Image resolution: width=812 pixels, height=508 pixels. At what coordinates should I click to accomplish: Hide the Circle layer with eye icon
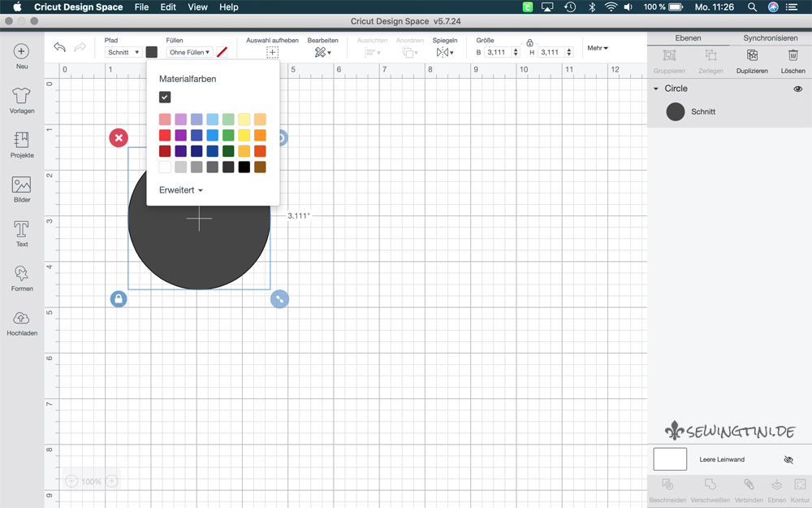point(798,89)
